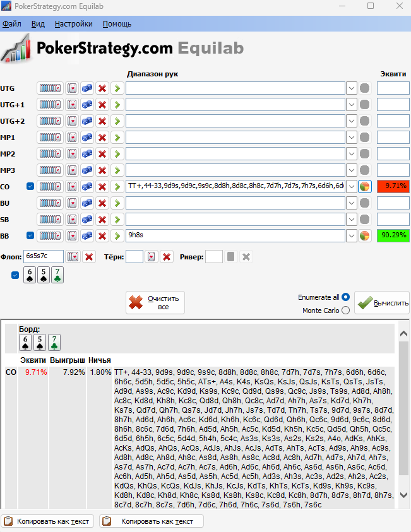
Task: Open turn card selector icon
Action: point(152,257)
